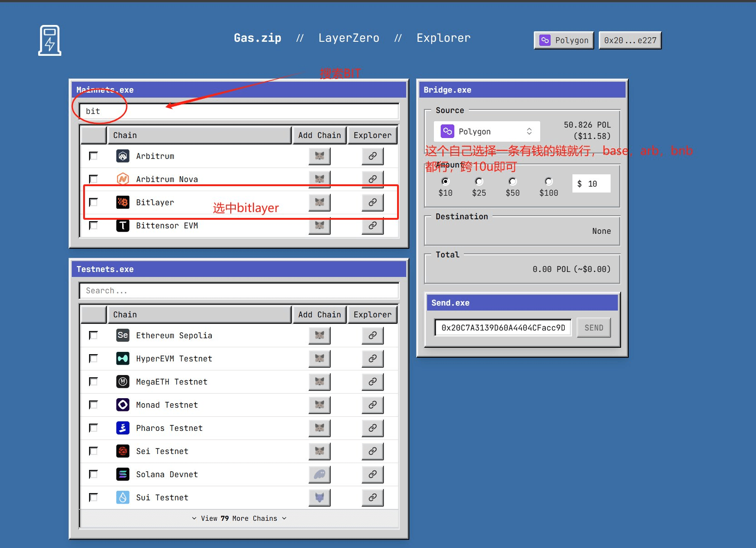The height and width of the screenshot is (548, 756).
Task: Open the LayerZero nav tab
Action: (349, 38)
